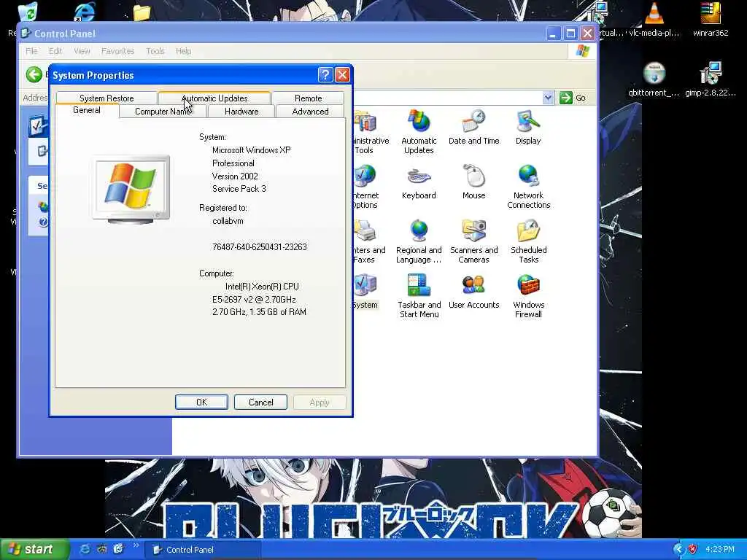Click the Windows XP logo image
This screenshot has width=747, height=560.
tap(131, 189)
